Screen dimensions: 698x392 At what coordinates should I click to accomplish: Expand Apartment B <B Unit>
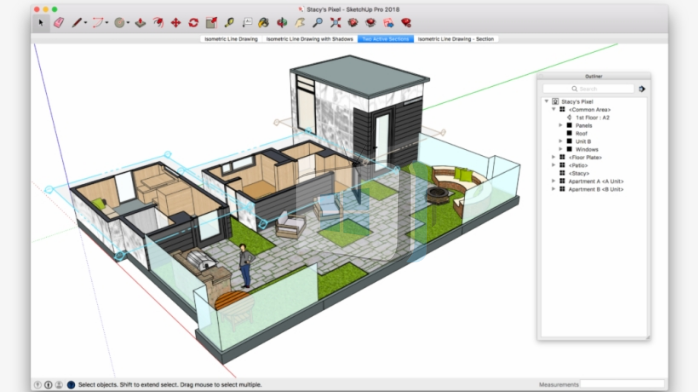(x=554, y=190)
